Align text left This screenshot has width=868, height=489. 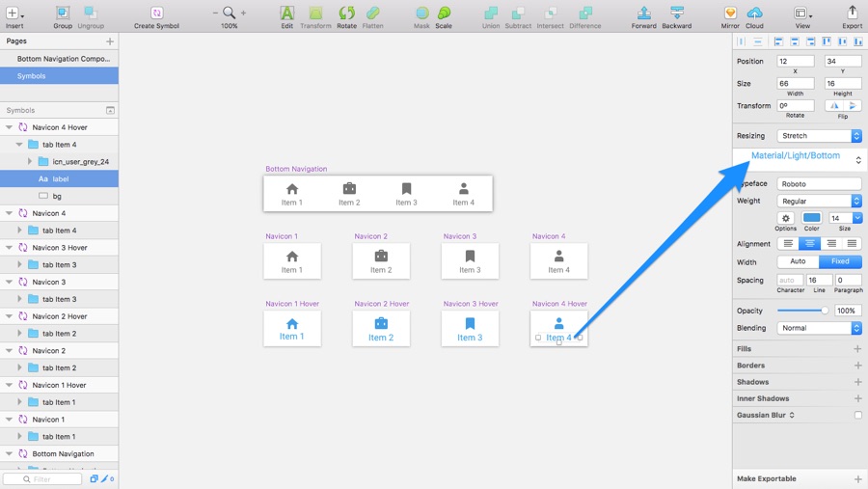(788, 244)
